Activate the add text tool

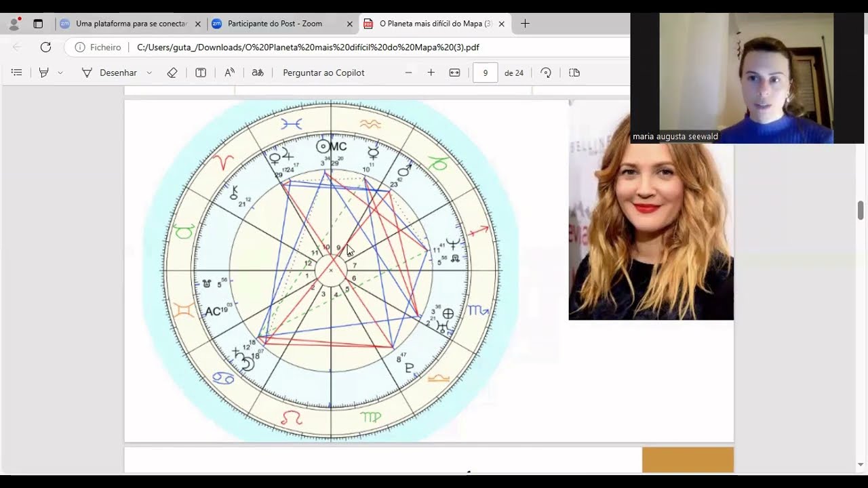pos(201,73)
